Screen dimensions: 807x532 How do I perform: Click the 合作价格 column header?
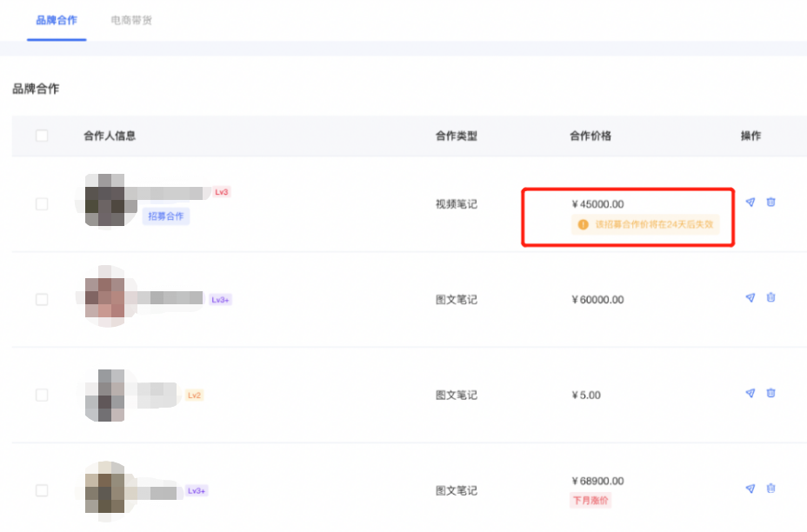coord(590,136)
